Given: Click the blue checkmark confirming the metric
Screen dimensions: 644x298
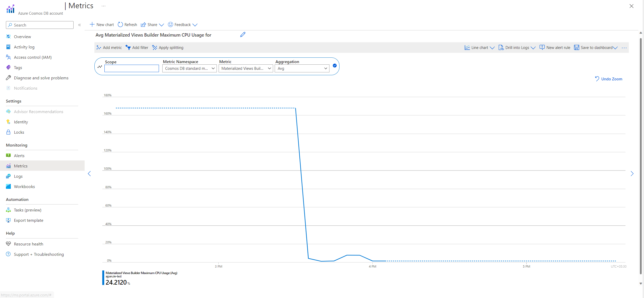Looking at the screenshot, I should tap(335, 66).
